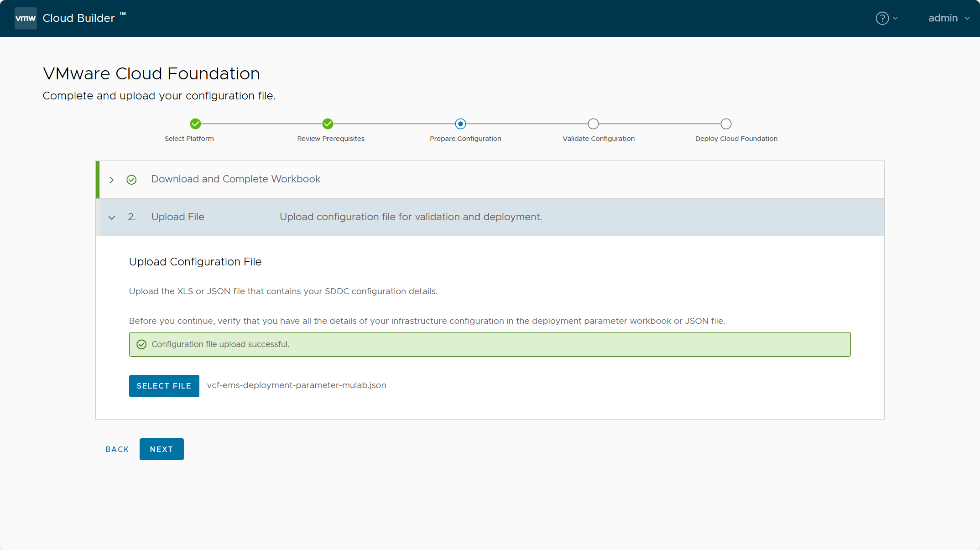Click the Prepare Configuration active step icon

pos(459,123)
